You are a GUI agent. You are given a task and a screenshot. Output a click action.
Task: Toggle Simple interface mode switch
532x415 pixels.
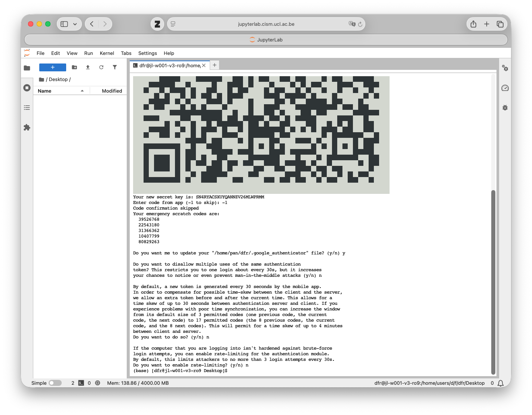click(55, 383)
